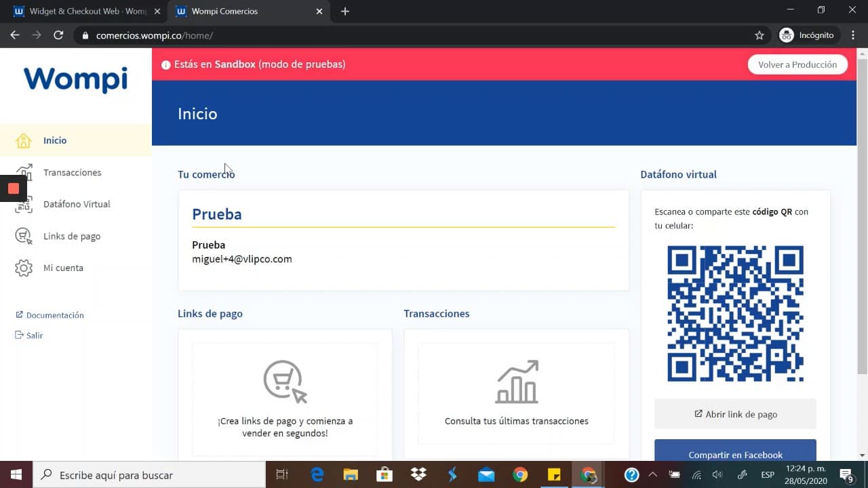The image size is (868, 488).
Task: Click the Mi cuenta gear icon
Action: point(24,268)
